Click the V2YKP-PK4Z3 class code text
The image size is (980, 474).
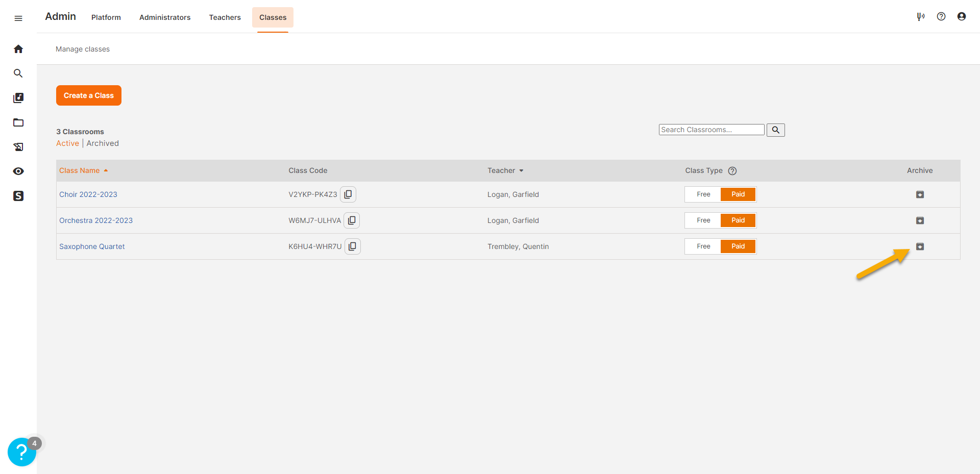pos(313,194)
